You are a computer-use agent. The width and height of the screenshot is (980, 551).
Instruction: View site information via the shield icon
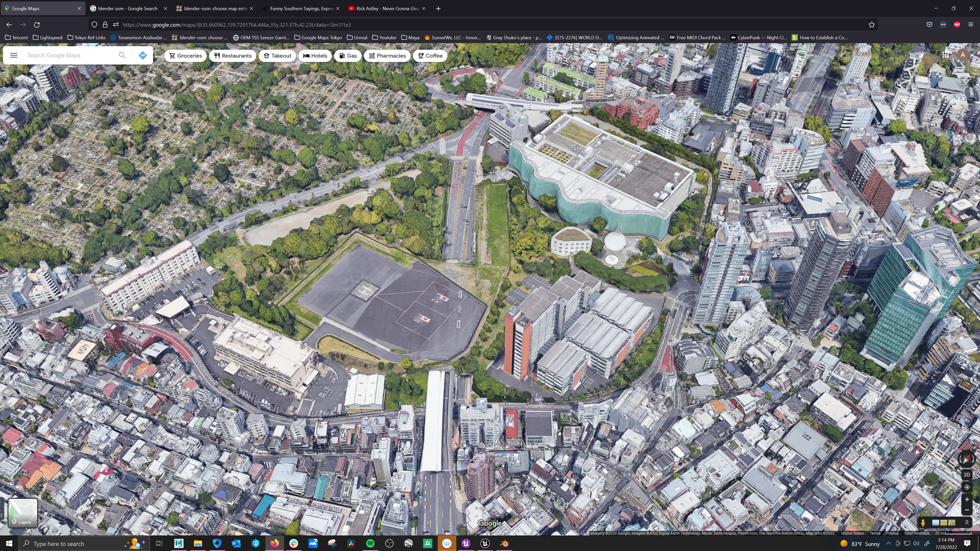(94, 25)
